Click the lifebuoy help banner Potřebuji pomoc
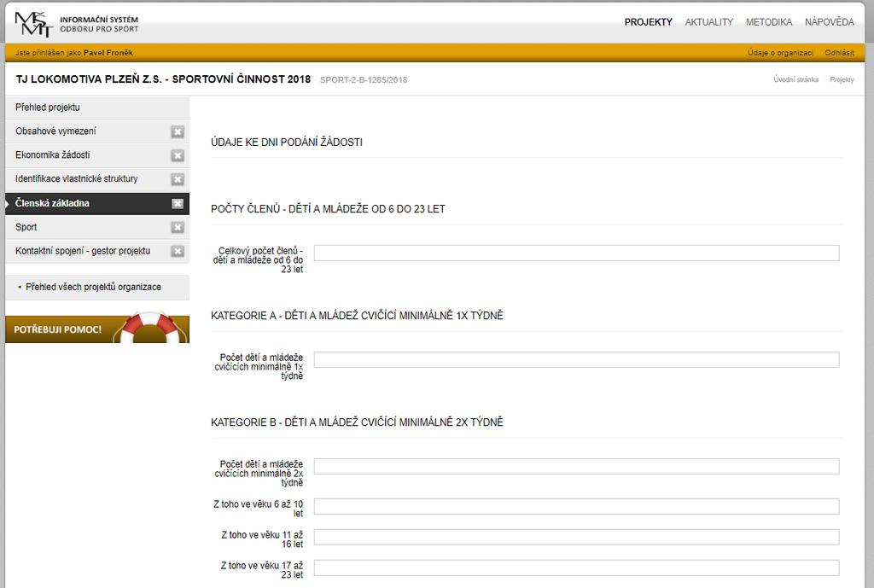The width and height of the screenshot is (874, 588). 97,329
